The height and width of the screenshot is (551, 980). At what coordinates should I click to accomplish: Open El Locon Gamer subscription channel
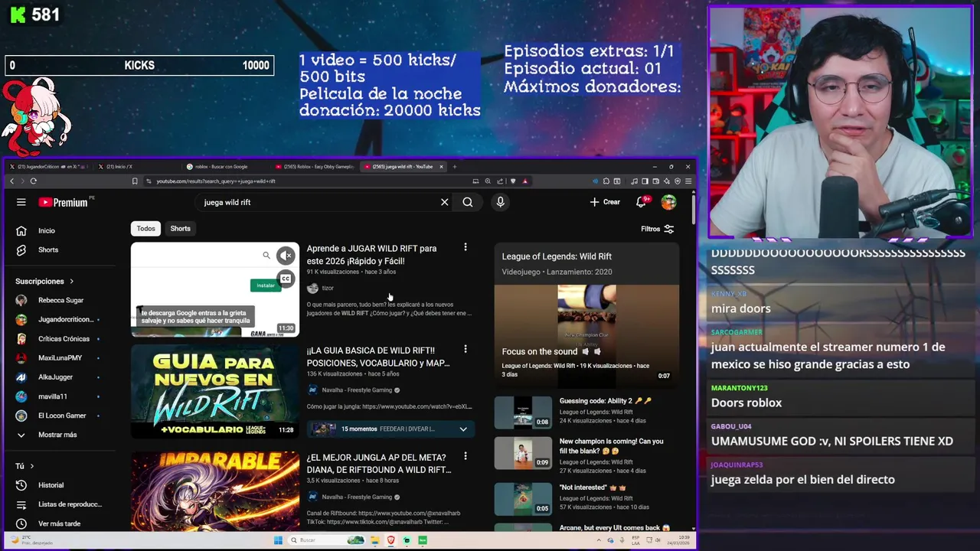click(62, 416)
